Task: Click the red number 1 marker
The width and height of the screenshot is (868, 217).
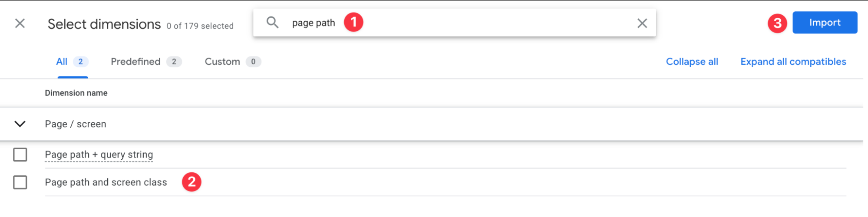Action: point(353,22)
